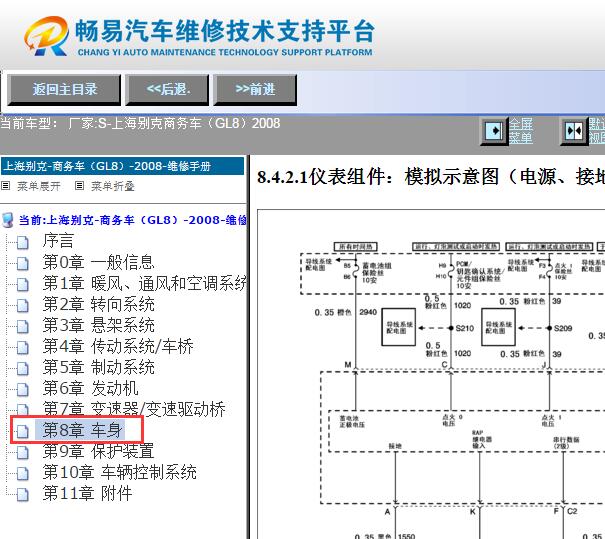Viewport: 605px width, 539px height.
Task: Open 第4章 传动系统/车桥
Action: [118, 346]
